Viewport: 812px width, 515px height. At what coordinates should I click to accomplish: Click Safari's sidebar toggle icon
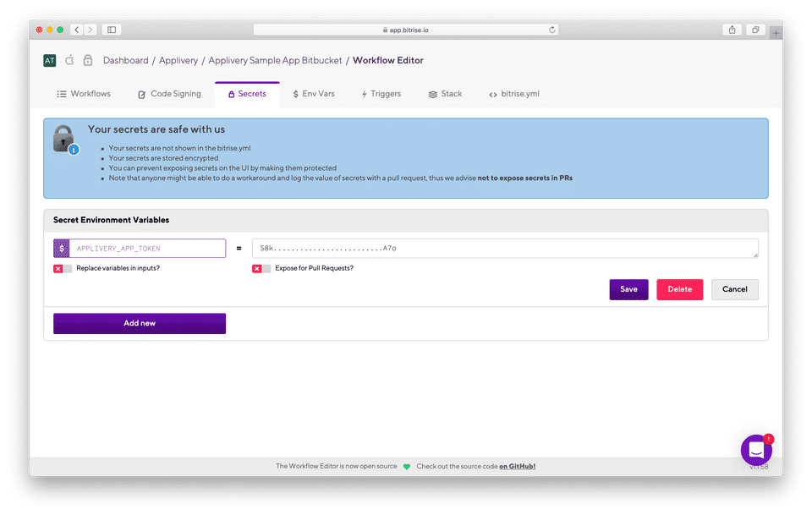click(x=112, y=30)
